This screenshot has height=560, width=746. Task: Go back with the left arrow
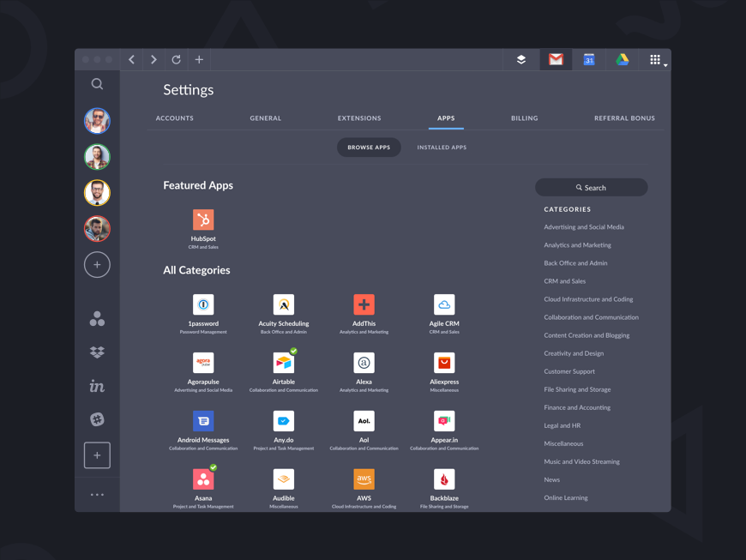click(x=132, y=59)
